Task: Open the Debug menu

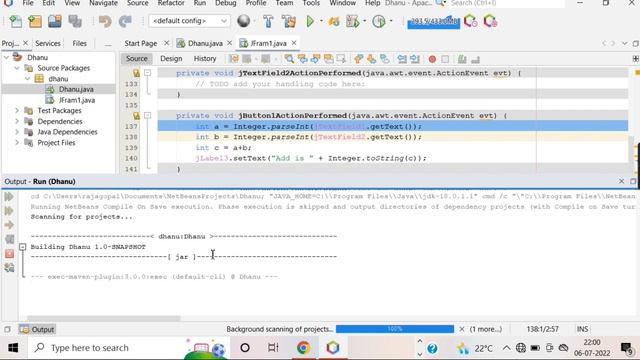Action: tap(226, 3)
